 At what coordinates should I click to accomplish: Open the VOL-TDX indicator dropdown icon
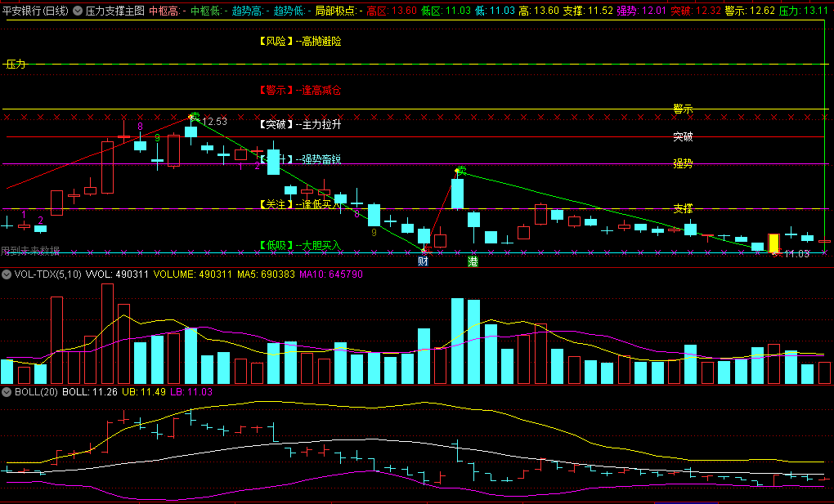coord(7,274)
